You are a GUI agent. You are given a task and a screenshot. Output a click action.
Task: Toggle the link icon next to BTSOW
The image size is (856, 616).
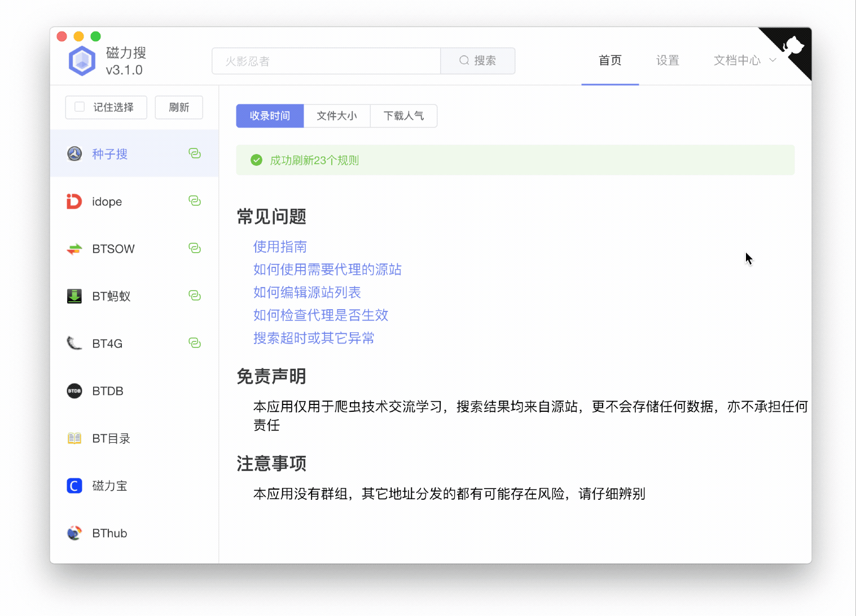coord(195,248)
